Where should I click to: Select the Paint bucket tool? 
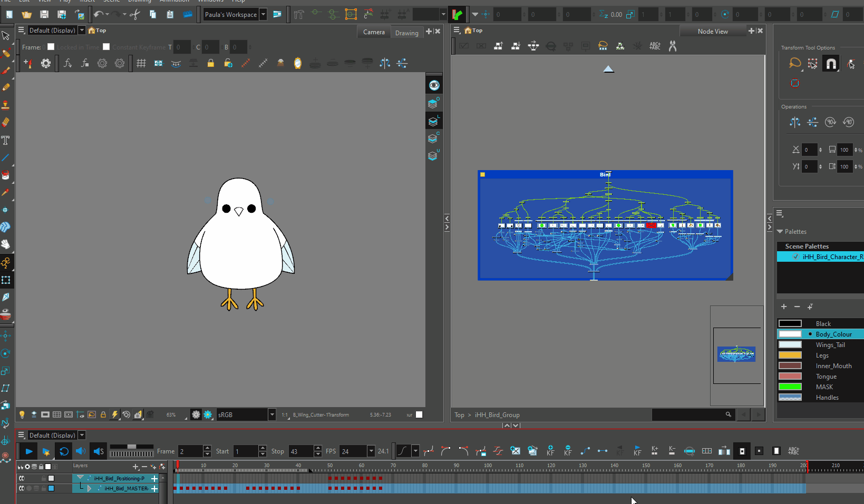pos(6,175)
